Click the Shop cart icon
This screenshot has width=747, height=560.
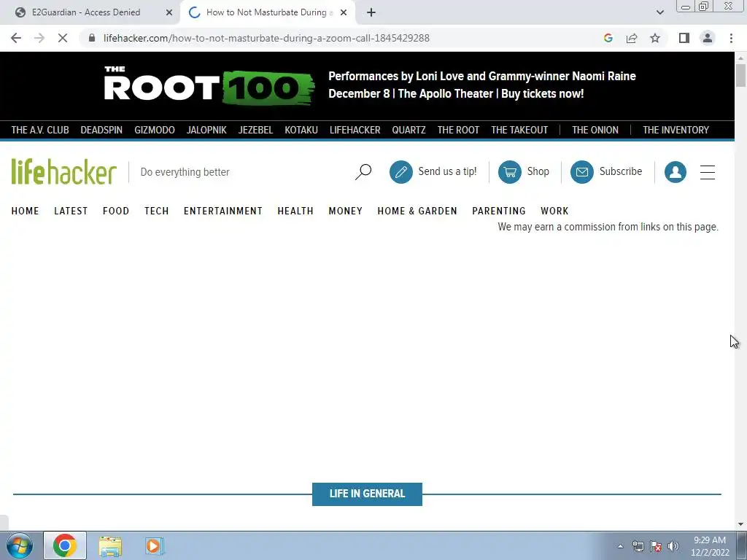coord(510,172)
